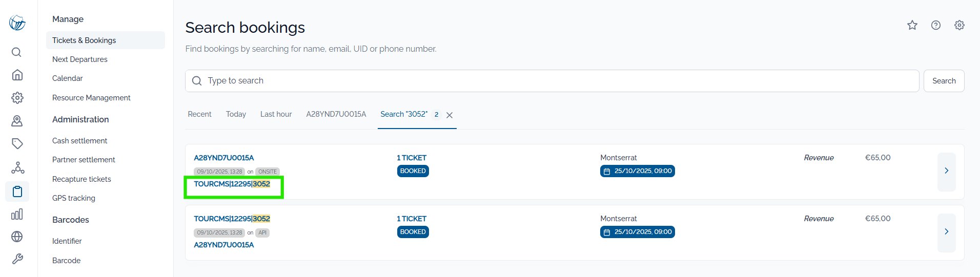Click the globe logo in the sidebar
Image resolution: width=980 pixels, height=277 pixels.
(x=17, y=23)
